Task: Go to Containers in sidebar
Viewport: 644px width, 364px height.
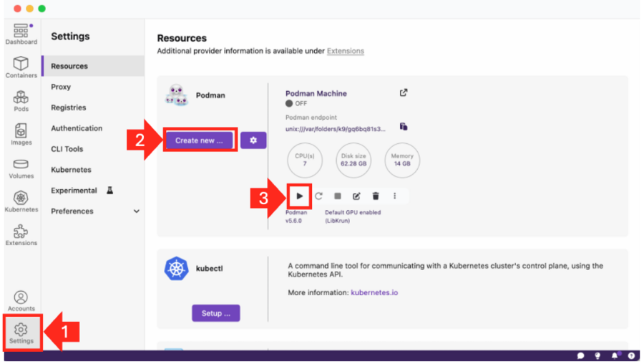Action: (x=21, y=67)
